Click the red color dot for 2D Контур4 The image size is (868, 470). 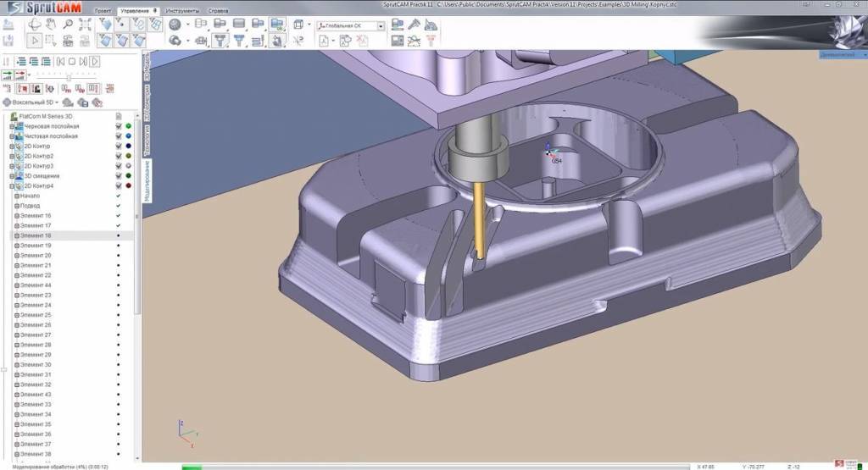coord(128,185)
